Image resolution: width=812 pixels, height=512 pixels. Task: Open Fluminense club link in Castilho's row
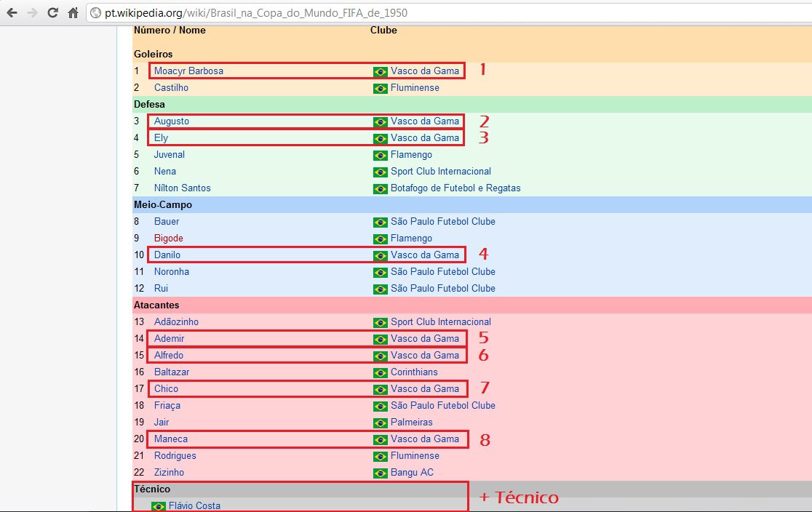415,87
